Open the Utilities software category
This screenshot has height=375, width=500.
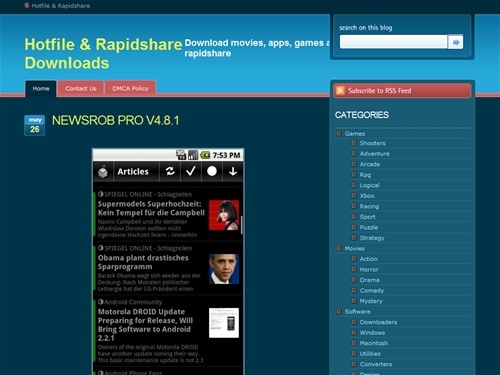370,354
